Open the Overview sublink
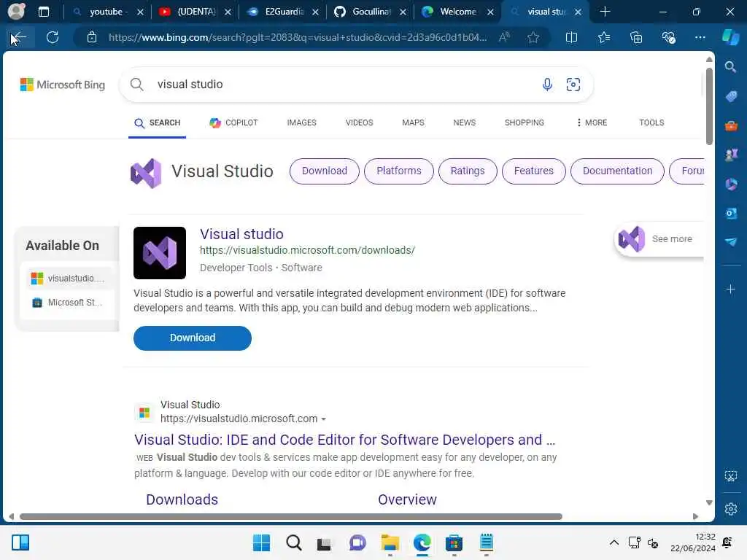Viewport: 747px width, 560px height. point(407,499)
